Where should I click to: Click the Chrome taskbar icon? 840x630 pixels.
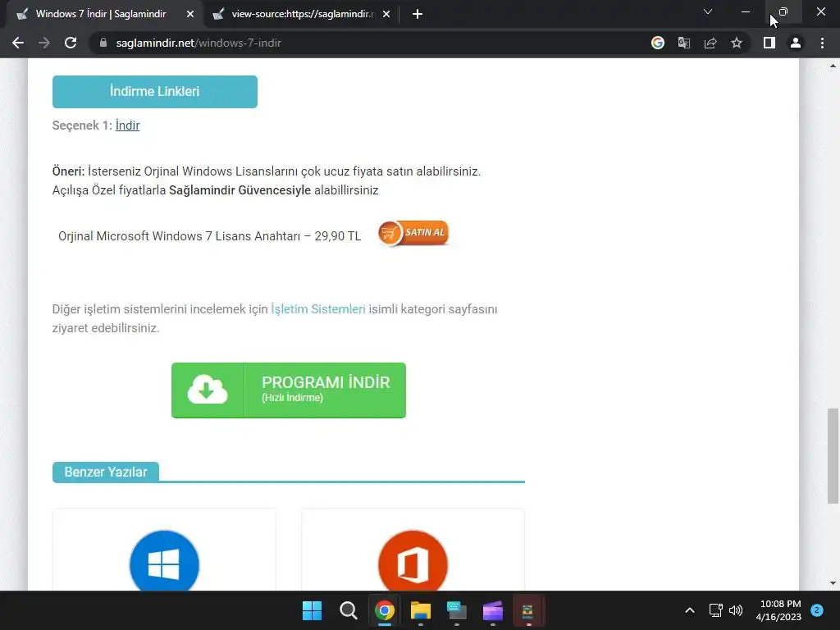click(x=384, y=610)
